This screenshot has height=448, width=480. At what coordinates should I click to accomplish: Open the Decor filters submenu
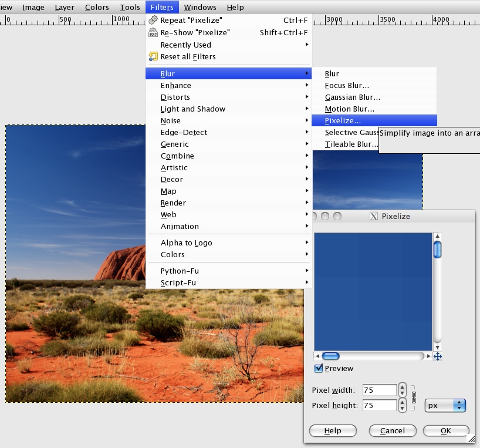coord(229,179)
